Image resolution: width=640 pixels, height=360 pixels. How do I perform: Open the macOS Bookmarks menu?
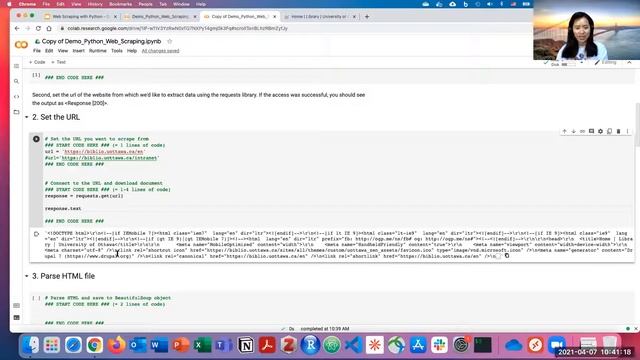(120, 4)
